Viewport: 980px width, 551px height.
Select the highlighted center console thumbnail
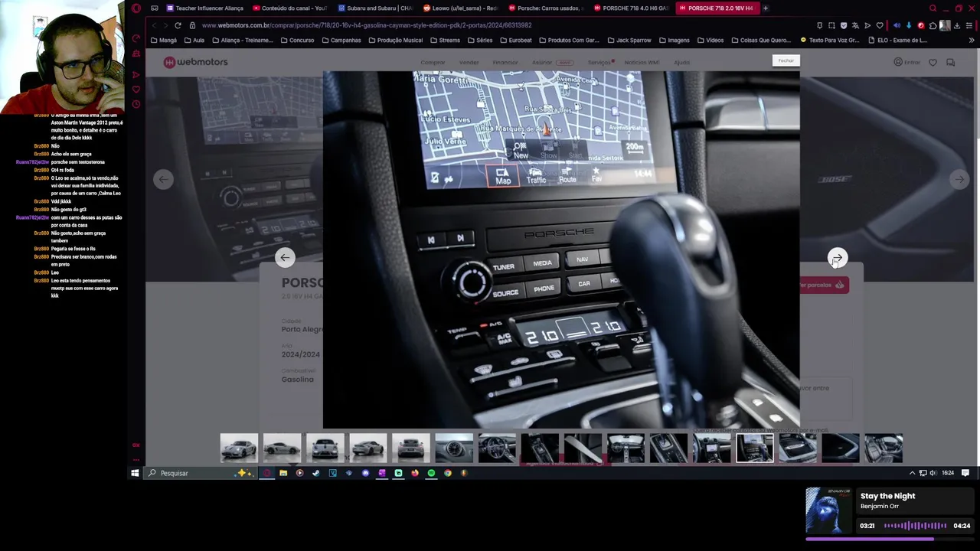click(x=755, y=448)
